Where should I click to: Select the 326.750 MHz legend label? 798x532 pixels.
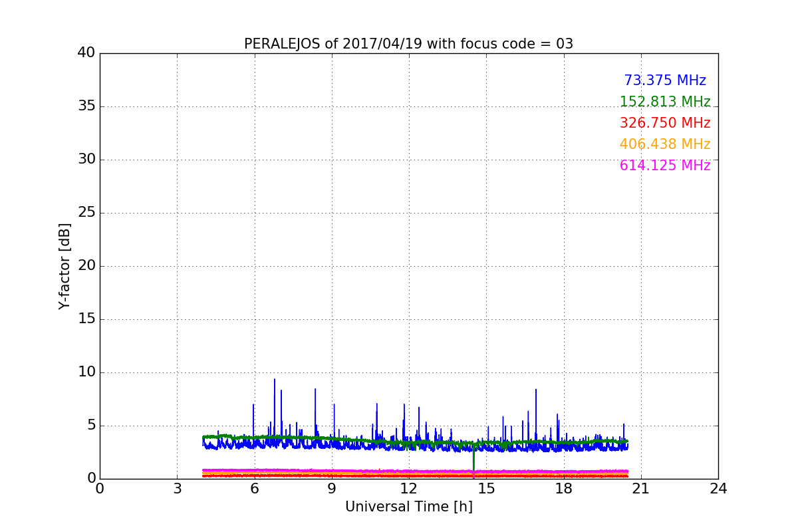(x=665, y=123)
